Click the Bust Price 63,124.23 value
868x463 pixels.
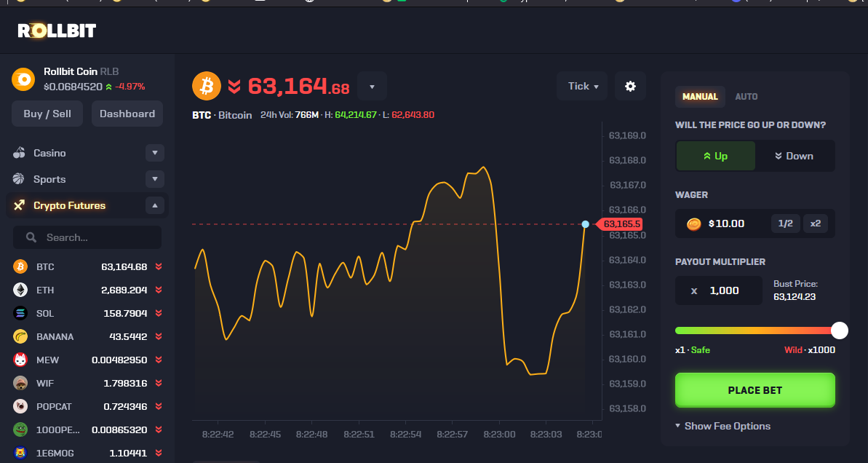coord(795,297)
